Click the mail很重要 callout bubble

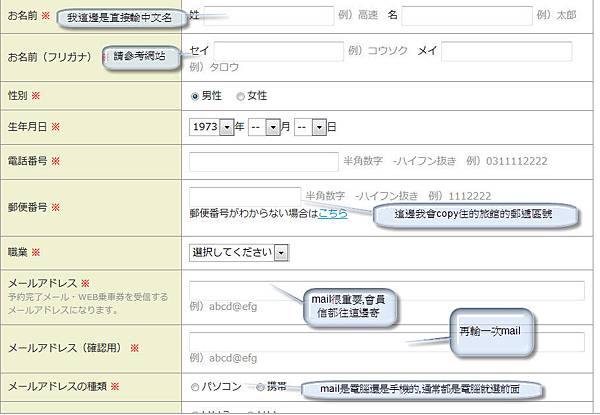click(x=349, y=307)
